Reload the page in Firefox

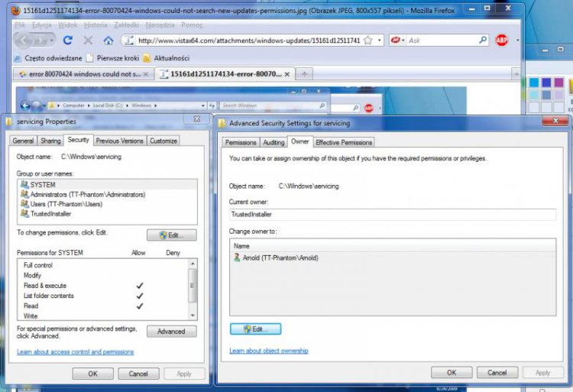tap(67, 40)
